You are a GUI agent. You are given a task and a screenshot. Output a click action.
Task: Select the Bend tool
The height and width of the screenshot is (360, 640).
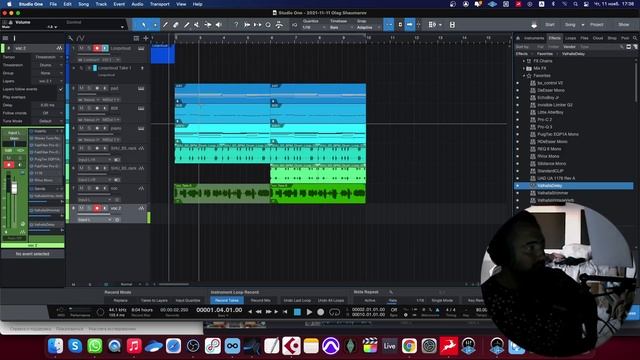click(x=208, y=25)
